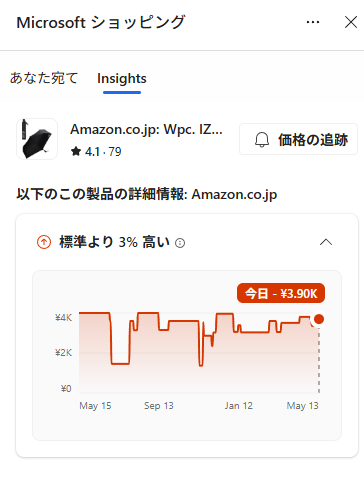Screen dimensions: 364x498
Task: Close the Microsoft Shopping panel
Action: [x=351, y=22]
